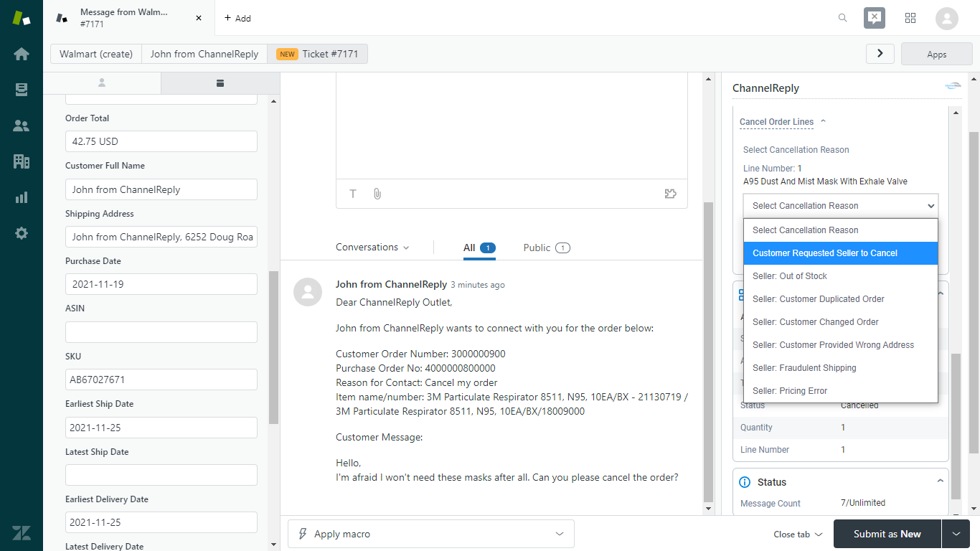This screenshot has height=551, width=980.
Task: Click the Zendesk Z icon at bottom
Action: pyautogui.click(x=22, y=533)
